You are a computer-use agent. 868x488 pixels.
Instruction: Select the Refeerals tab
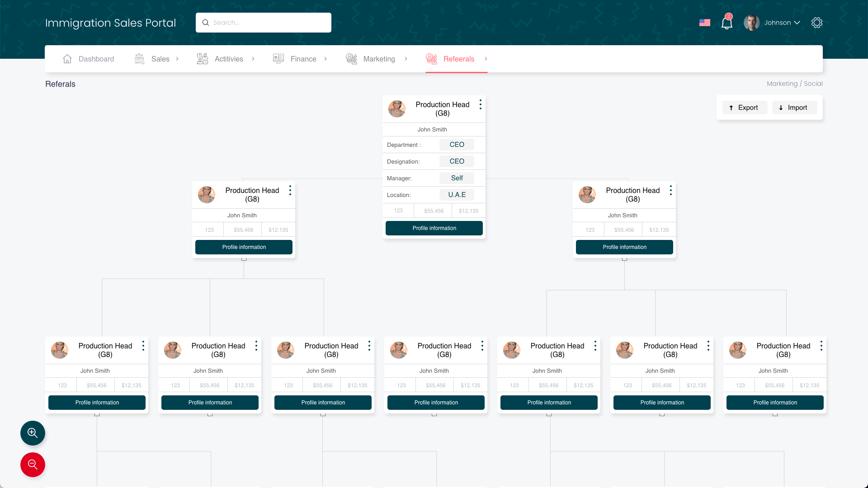coord(458,59)
